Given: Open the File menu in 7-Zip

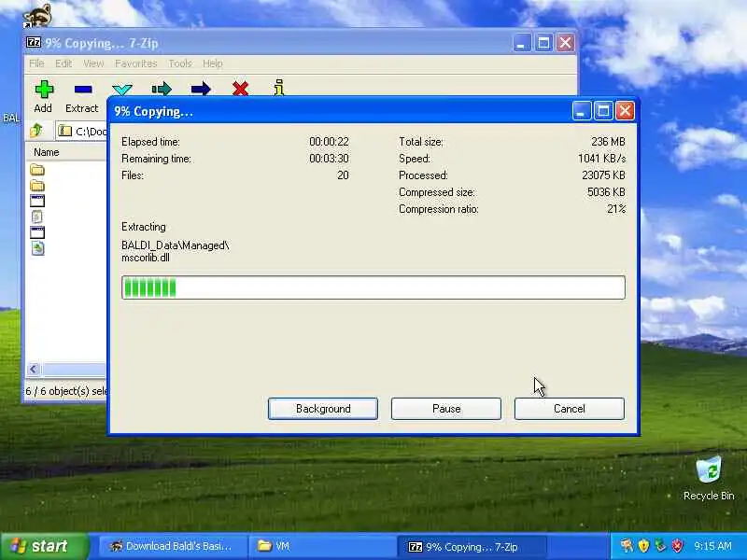Looking at the screenshot, I should (36, 63).
